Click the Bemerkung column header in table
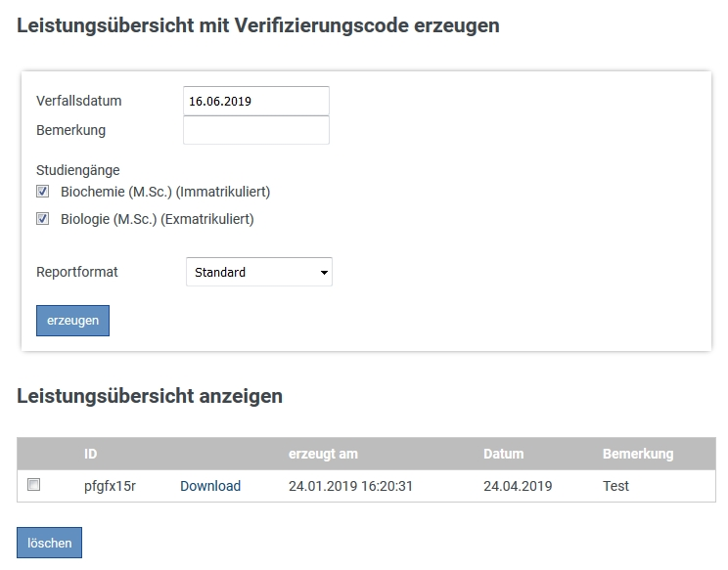Image resolution: width=728 pixels, height=570 pixels. click(x=638, y=454)
